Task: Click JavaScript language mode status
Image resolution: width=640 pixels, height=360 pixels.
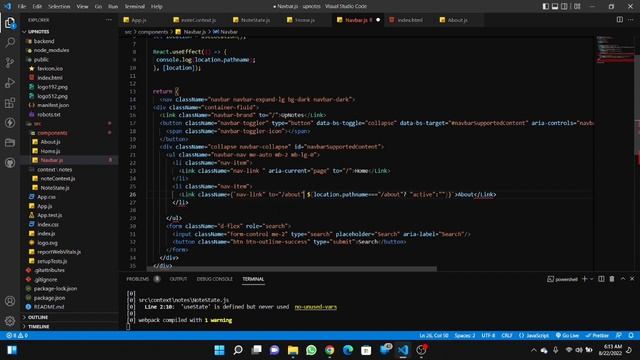Action: (x=534, y=336)
